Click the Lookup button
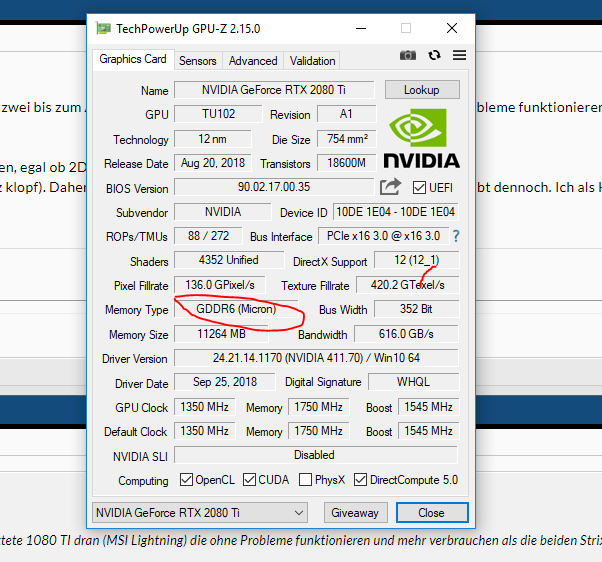The height and width of the screenshot is (562, 602). 422,90
